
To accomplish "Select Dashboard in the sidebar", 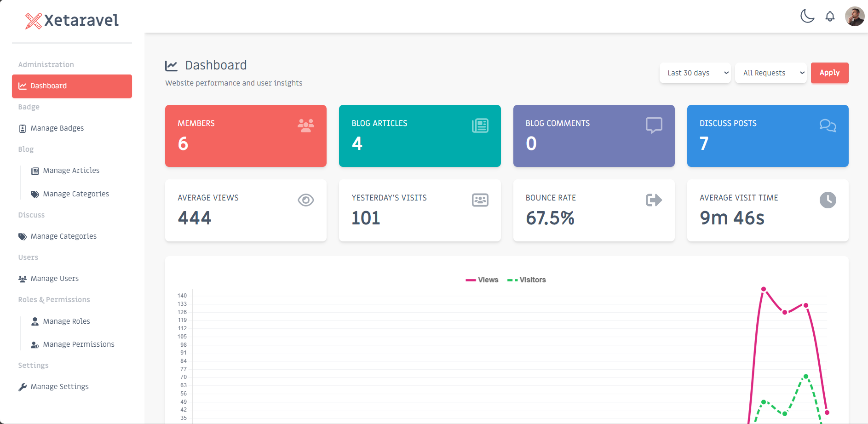I will (x=48, y=86).
